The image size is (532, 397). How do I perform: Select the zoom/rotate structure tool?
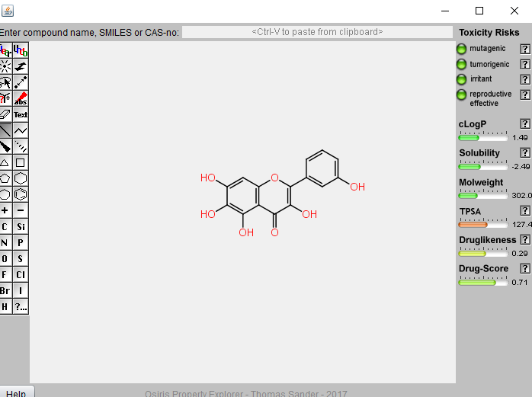[21, 66]
